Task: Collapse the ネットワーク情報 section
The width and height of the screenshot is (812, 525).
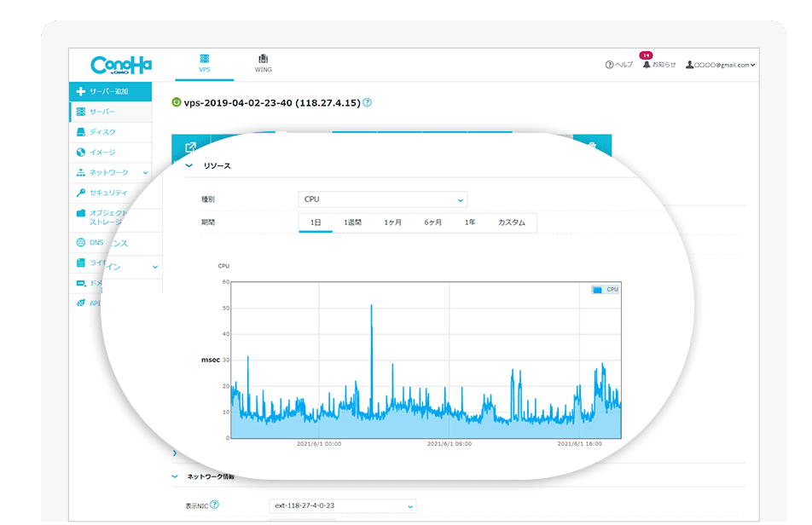Action: 176,476
